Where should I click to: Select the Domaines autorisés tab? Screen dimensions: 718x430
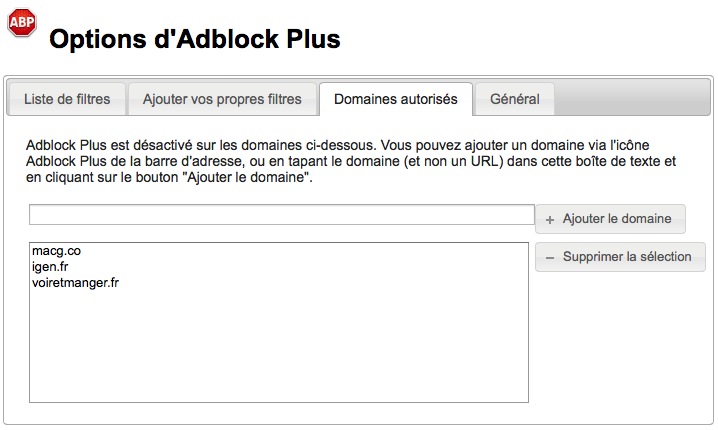coord(396,99)
